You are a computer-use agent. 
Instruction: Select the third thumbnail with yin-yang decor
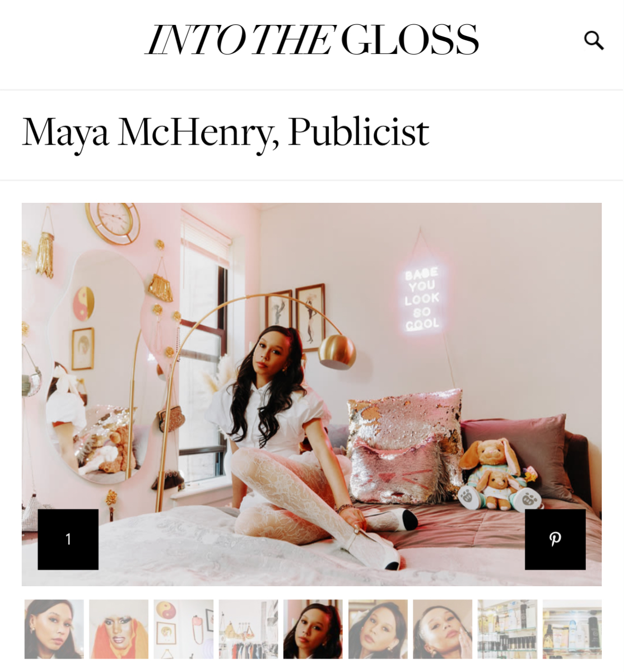pyautogui.click(x=184, y=629)
